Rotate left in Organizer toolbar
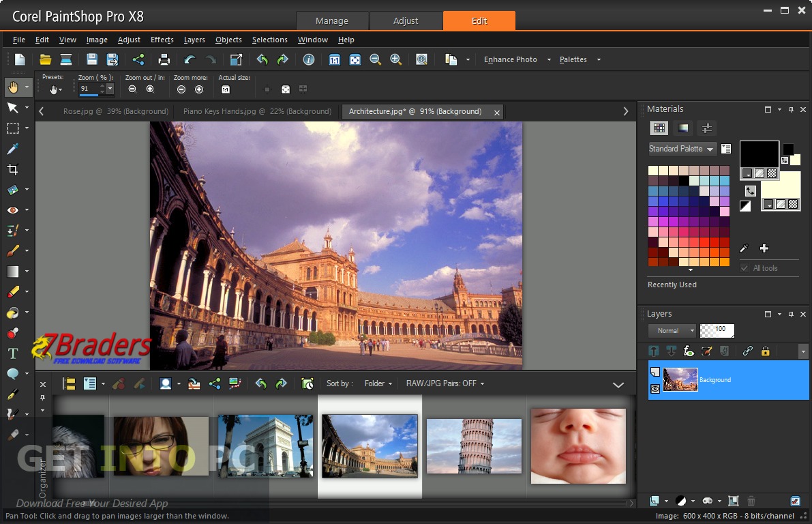The image size is (812, 524). [x=261, y=383]
